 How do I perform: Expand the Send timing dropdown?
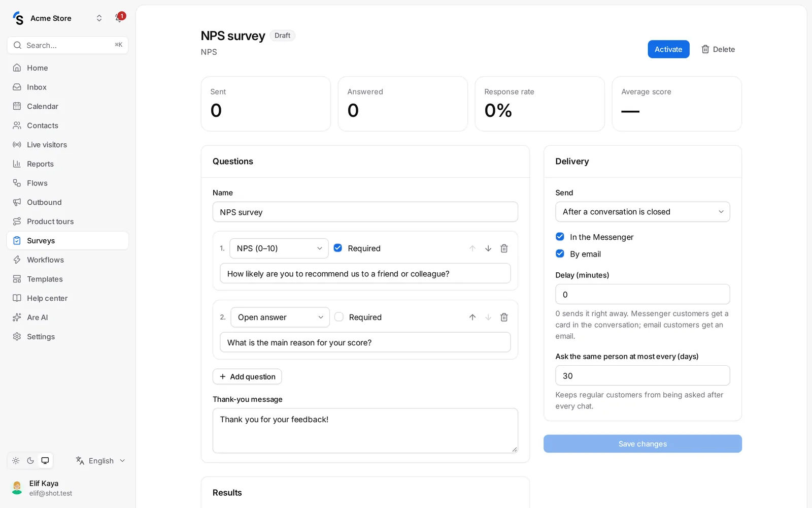coord(642,212)
